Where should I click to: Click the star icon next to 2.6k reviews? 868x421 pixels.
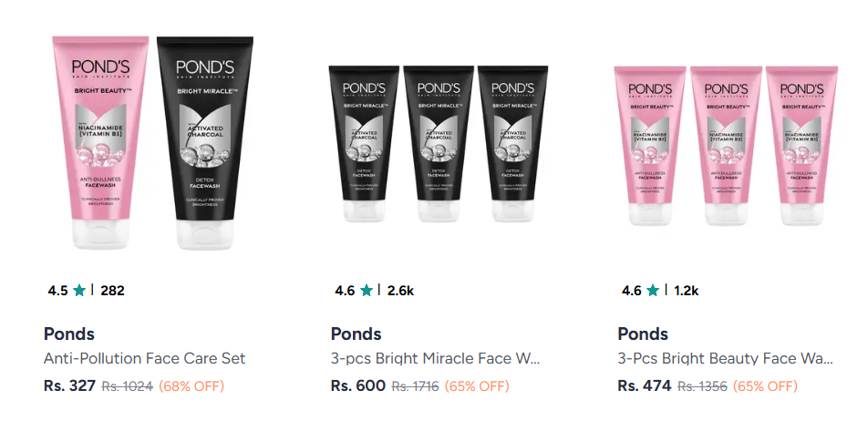(366, 291)
